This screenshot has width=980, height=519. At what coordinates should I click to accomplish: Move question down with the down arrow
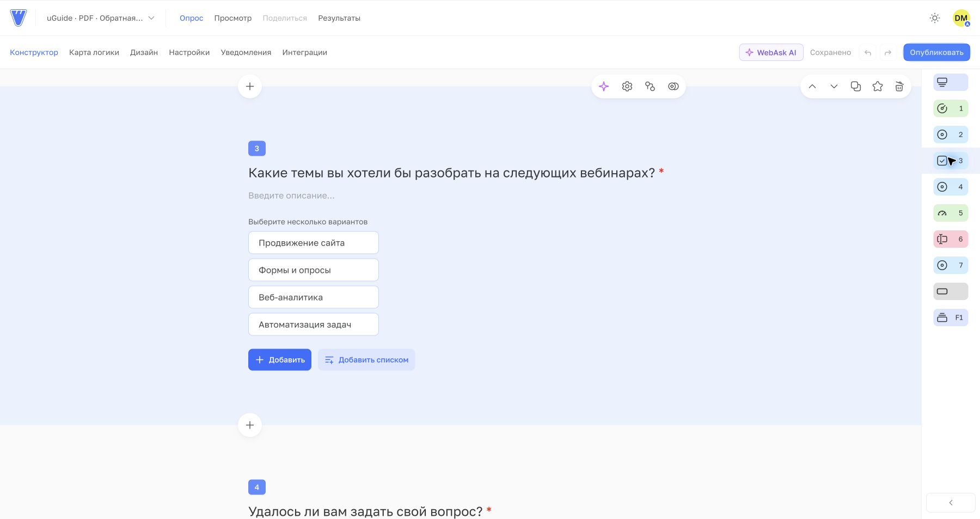[834, 87]
